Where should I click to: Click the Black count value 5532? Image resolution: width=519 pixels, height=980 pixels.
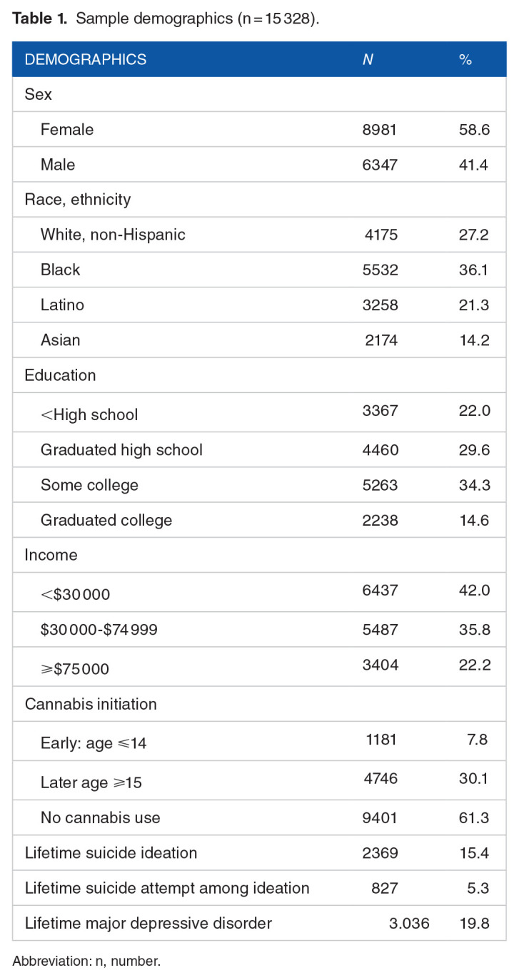point(378,270)
